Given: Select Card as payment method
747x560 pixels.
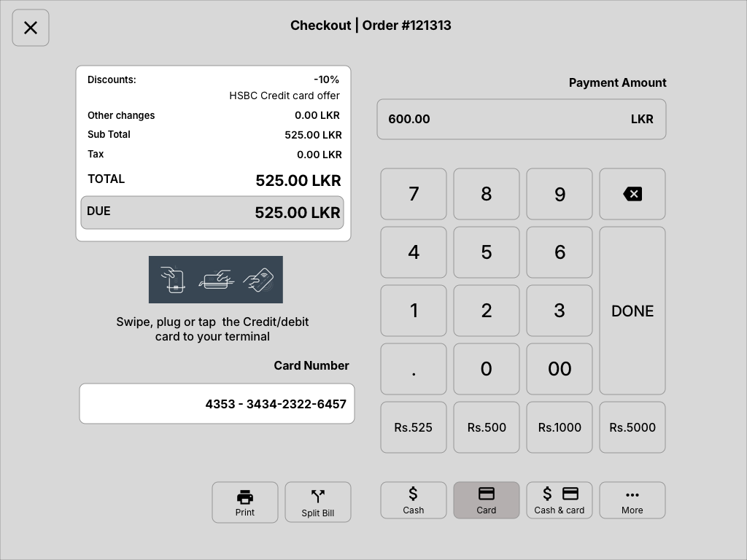Looking at the screenshot, I should pyautogui.click(x=486, y=500).
